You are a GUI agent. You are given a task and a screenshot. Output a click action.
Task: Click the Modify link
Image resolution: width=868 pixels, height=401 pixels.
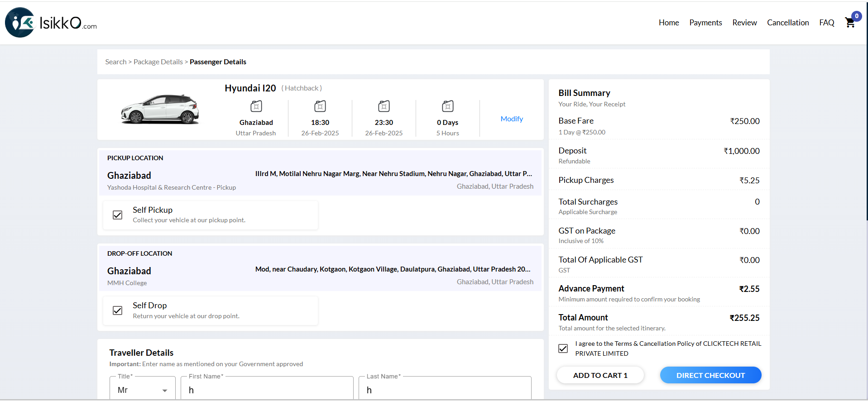[512, 119]
